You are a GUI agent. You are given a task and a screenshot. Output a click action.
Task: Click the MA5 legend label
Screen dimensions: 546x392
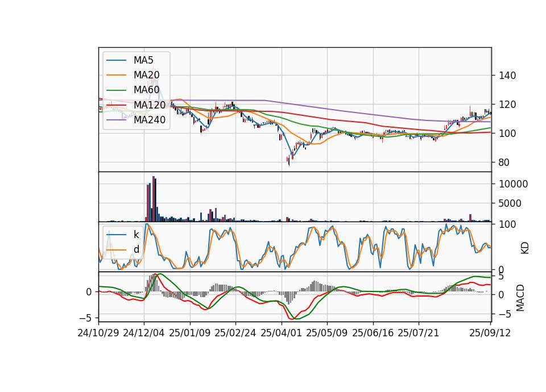pyautogui.click(x=143, y=60)
